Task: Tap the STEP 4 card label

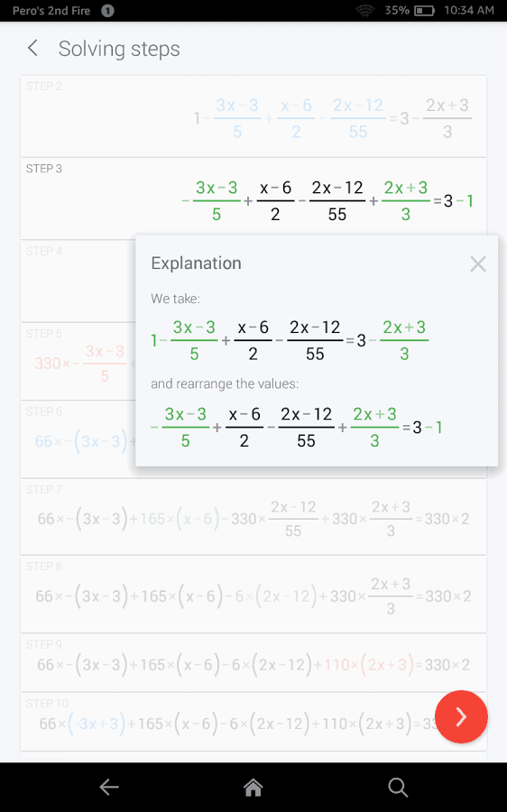Action: point(43,251)
